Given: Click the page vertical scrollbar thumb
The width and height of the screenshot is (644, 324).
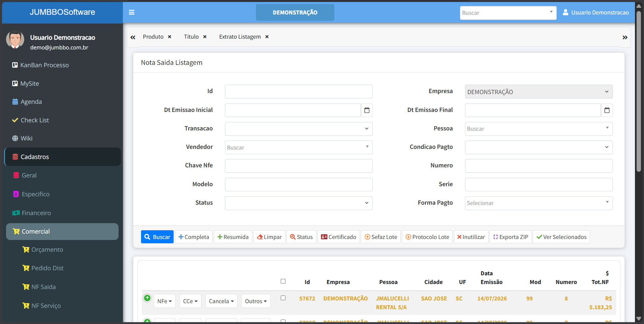Looking at the screenshot, I should tap(639, 91).
